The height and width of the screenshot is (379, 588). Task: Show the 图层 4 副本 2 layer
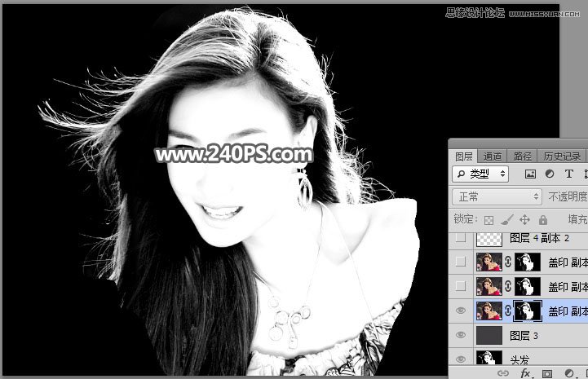pos(462,238)
